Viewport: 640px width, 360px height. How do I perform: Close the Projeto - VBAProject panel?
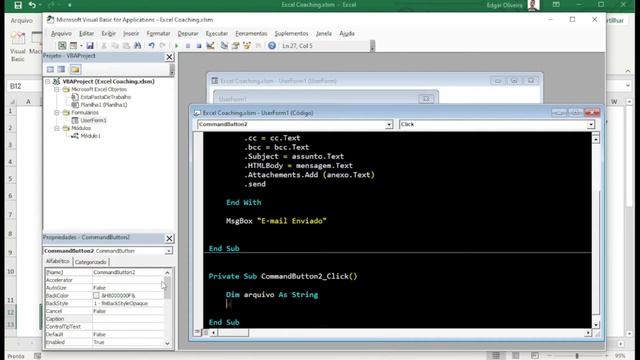pyautogui.click(x=169, y=57)
